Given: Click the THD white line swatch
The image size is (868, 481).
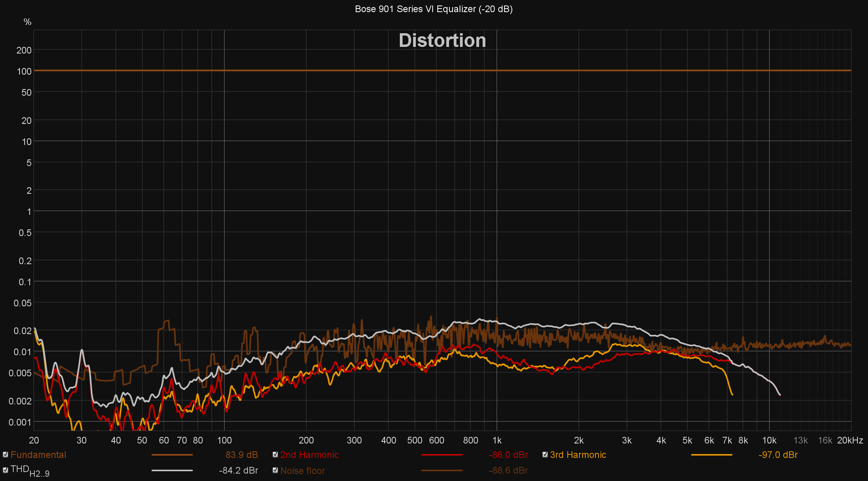Looking at the screenshot, I should tap(172, 470).
